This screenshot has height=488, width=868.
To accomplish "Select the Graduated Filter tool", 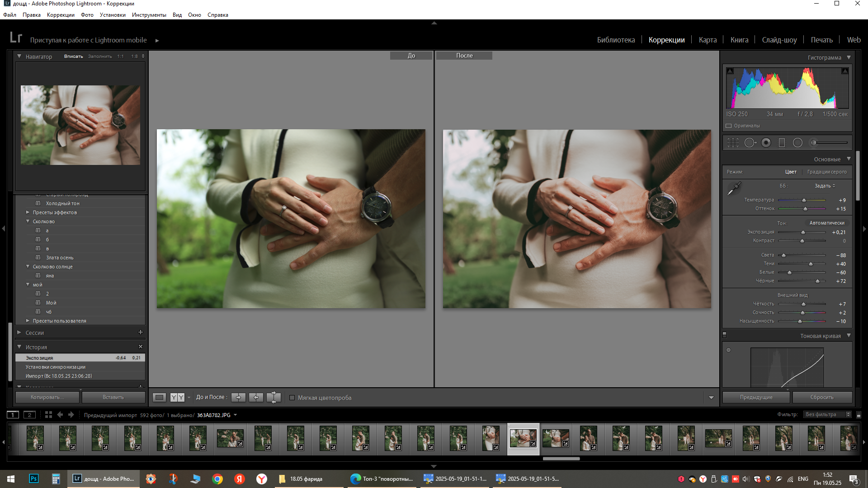I will pyautogui.click(x=782, y=143).
